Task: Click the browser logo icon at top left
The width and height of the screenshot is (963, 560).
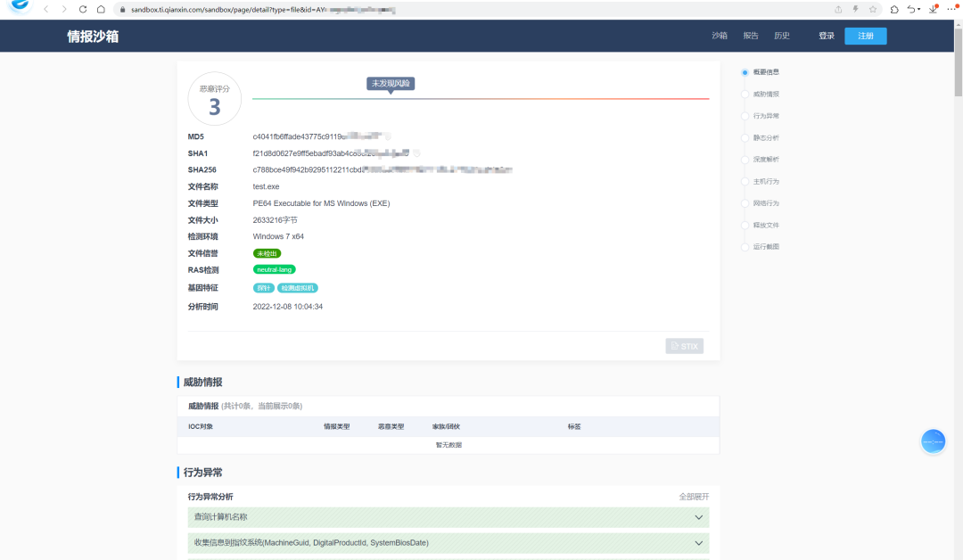Action: coord(20,6)
